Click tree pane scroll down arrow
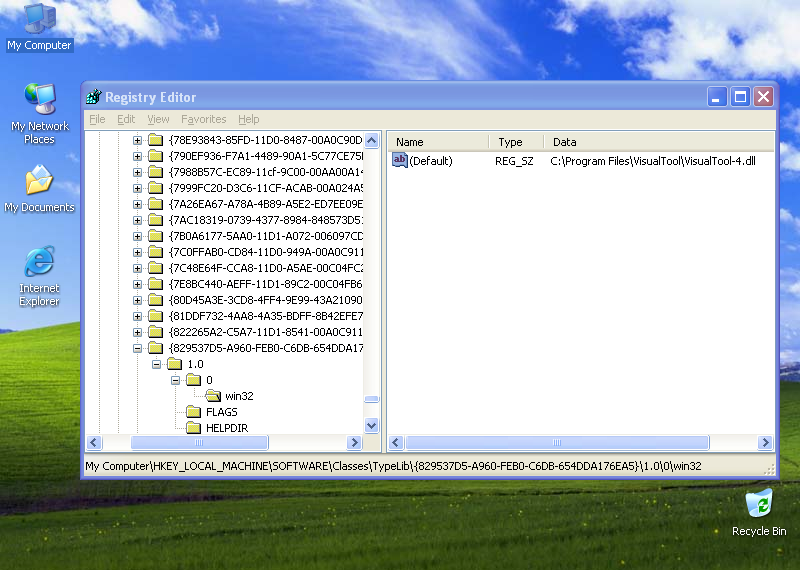This screenshot has height=570, width=800. pyautogui.click(x=372, y=425)
